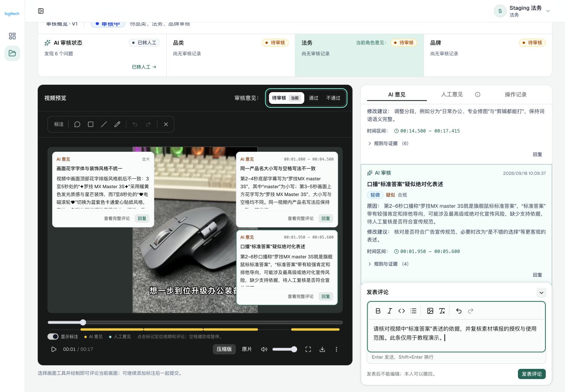The height and width of the screenshot is (392, 565).
Task: Switch to AI 意见 tab
Action: click(x=397, y=94)
